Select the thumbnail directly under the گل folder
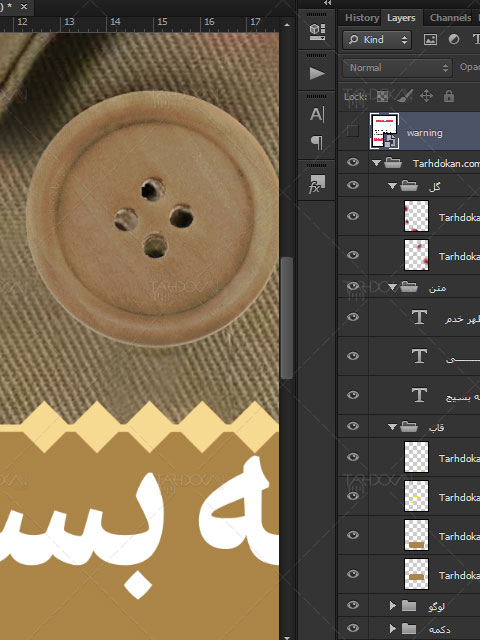 pos(416,216)
